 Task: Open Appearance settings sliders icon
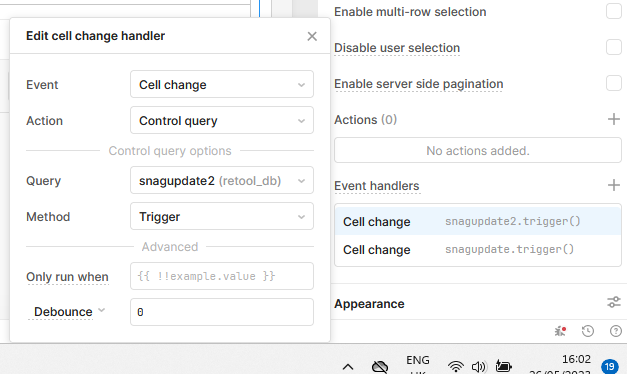click(x=613, y=302)
